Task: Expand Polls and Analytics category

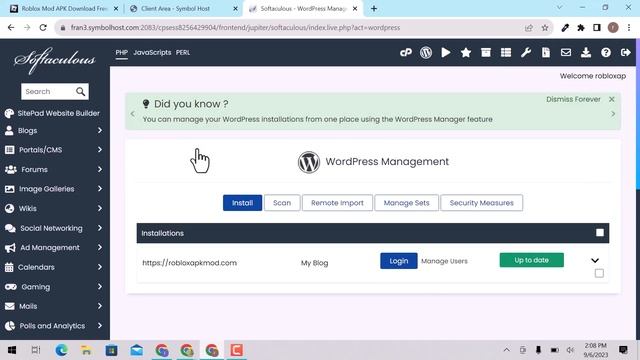Action: tap(53, 326)
